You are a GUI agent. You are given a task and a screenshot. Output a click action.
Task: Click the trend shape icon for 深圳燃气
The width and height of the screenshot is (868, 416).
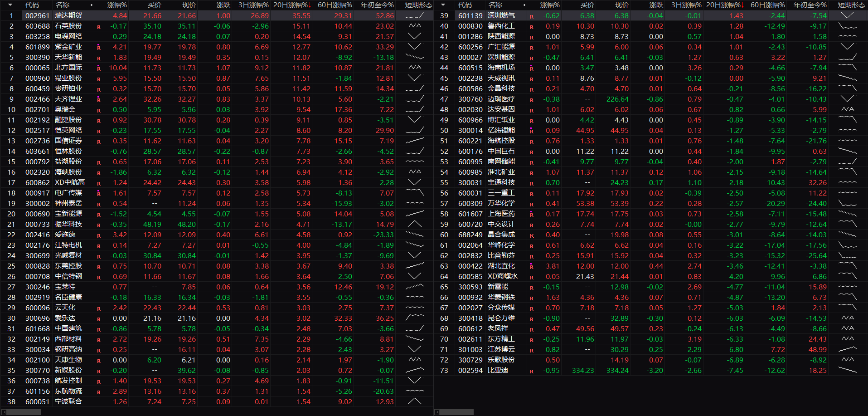coord(847,15)
